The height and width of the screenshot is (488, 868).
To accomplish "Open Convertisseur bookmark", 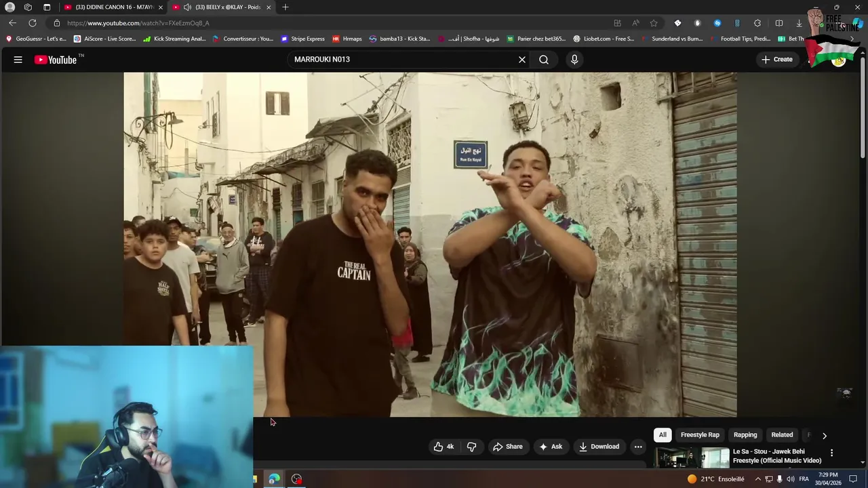I will coord(243,39).
